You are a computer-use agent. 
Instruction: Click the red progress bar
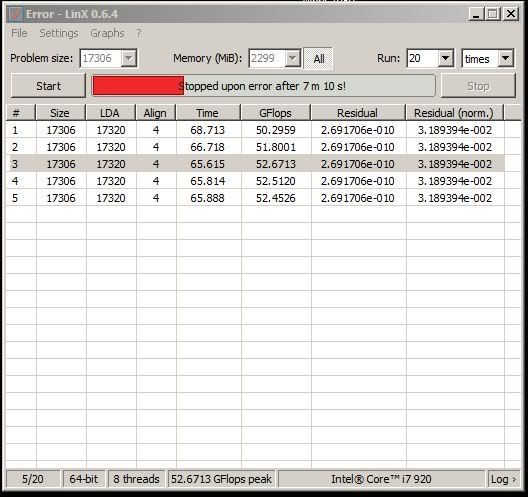[138, 86]
